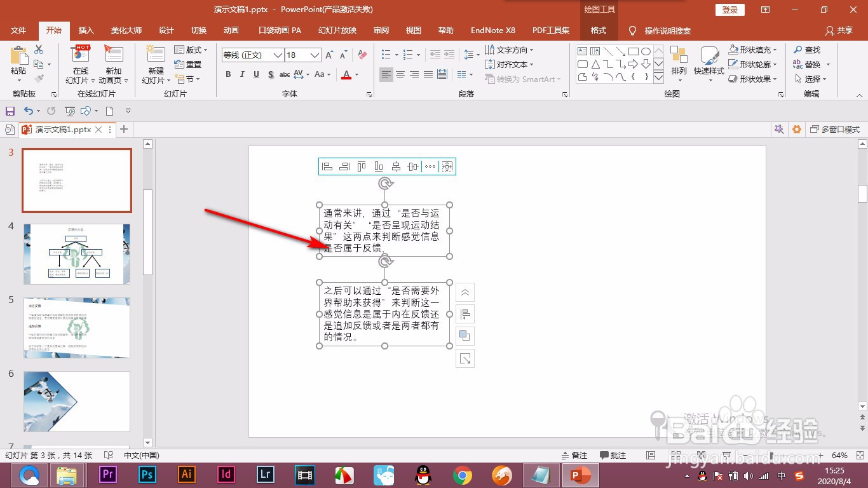Open the font size dropdown showing 18
This screenshot has height=488, width=868.
point(315,55)
